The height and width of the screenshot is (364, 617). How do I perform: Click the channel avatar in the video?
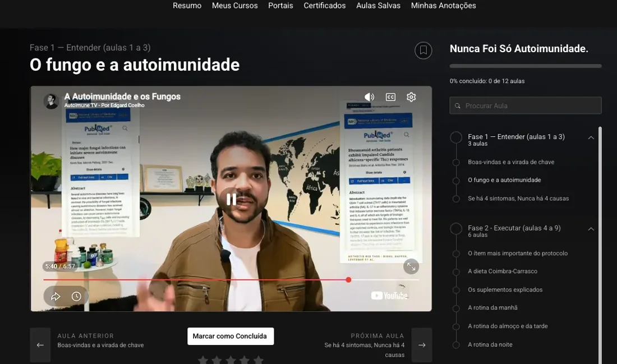[x=51, y=101]
